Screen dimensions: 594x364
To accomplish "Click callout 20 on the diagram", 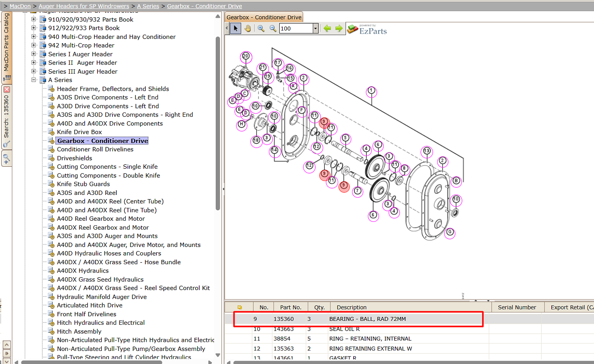I will 246,56.
